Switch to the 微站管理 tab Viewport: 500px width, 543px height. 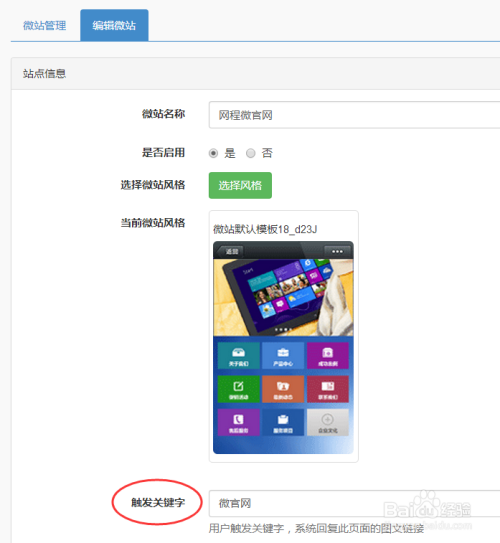tap(45, 26)
